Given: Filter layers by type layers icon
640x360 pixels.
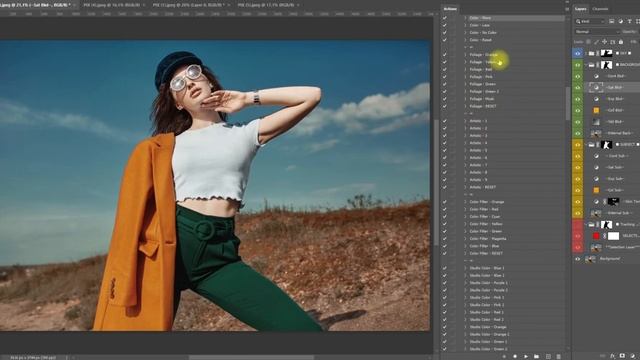Looking at the screenshot, I should tap(629, 21).
